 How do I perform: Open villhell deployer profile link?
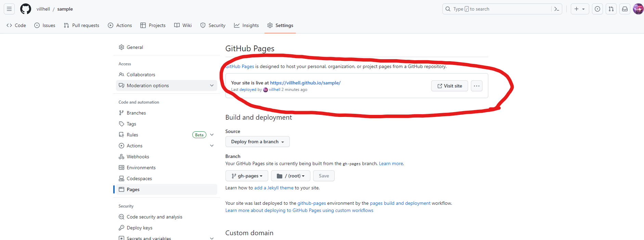(274, 90)
